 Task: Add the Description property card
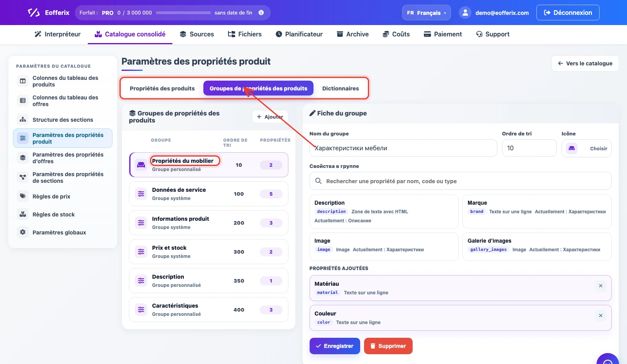[384, 211]
